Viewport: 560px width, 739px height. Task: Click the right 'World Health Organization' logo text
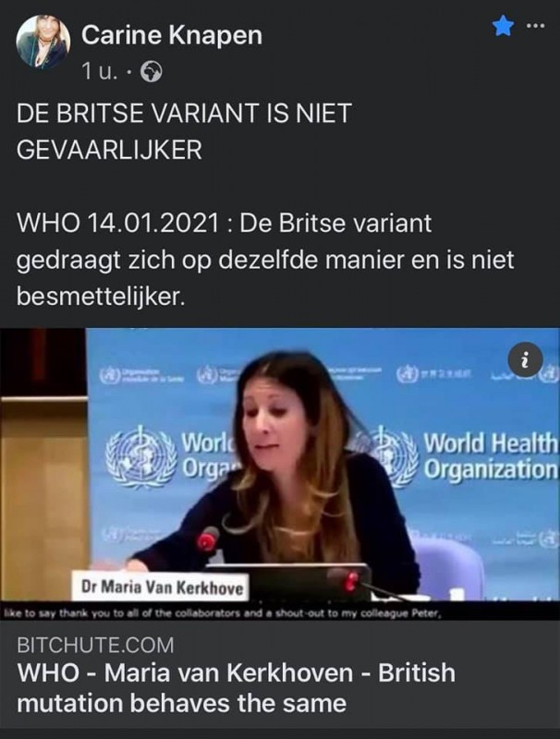point(491,455)
